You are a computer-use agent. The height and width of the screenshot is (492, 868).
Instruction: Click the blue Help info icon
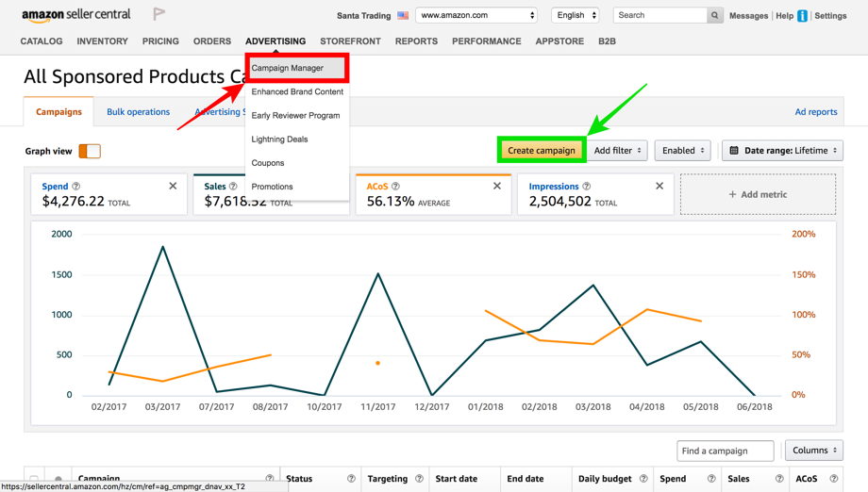802,16
